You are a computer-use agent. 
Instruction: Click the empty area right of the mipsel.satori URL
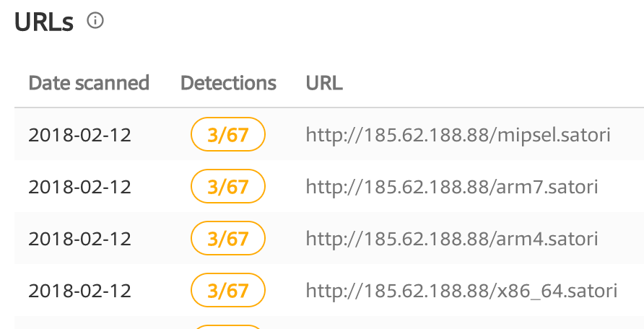pyautogui.click(x=627, y=134)
